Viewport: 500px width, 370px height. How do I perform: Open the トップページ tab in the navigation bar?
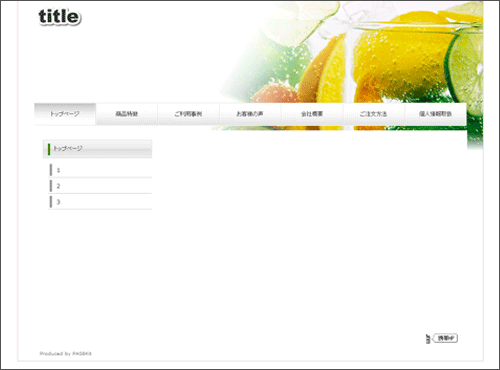(x=65, y=114)
